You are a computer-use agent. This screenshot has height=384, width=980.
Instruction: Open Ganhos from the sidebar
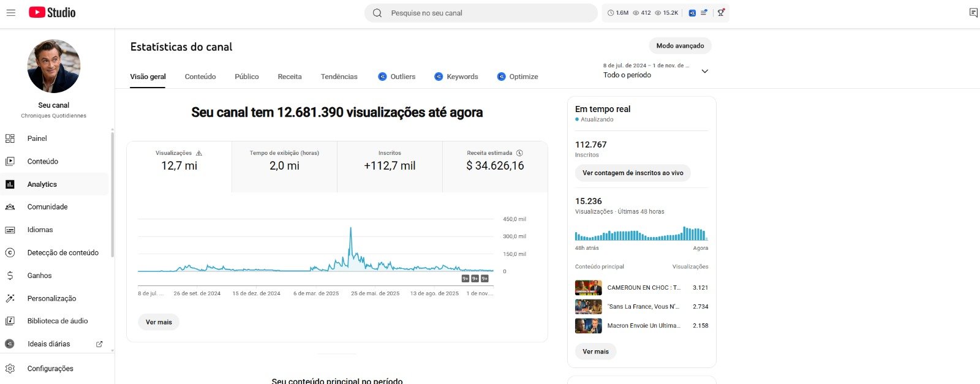pos(39,276)
